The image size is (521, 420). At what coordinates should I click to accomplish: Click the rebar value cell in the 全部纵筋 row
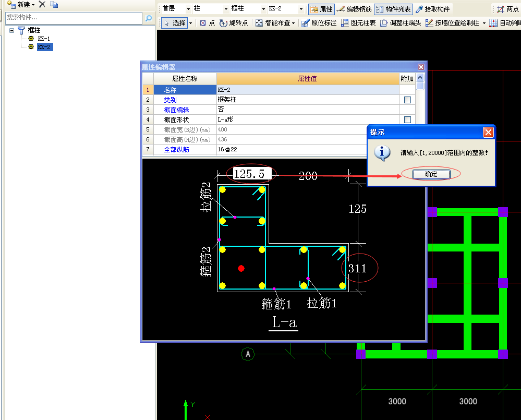[x=292, y=150]
